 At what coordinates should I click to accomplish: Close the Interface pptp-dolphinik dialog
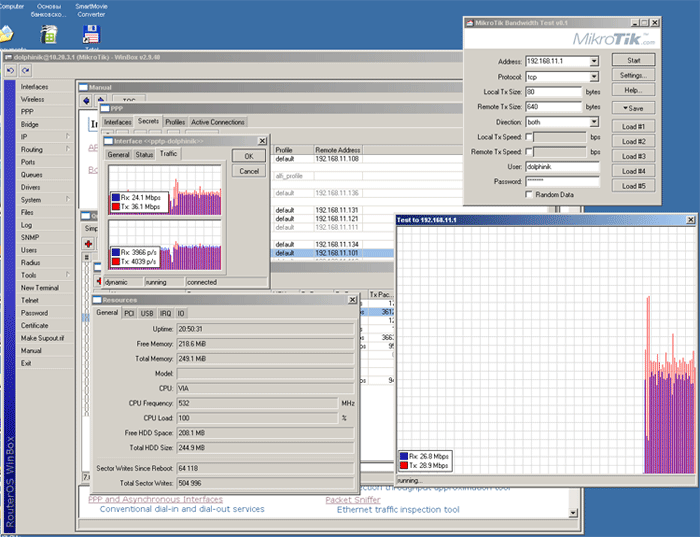coord(262,141)
